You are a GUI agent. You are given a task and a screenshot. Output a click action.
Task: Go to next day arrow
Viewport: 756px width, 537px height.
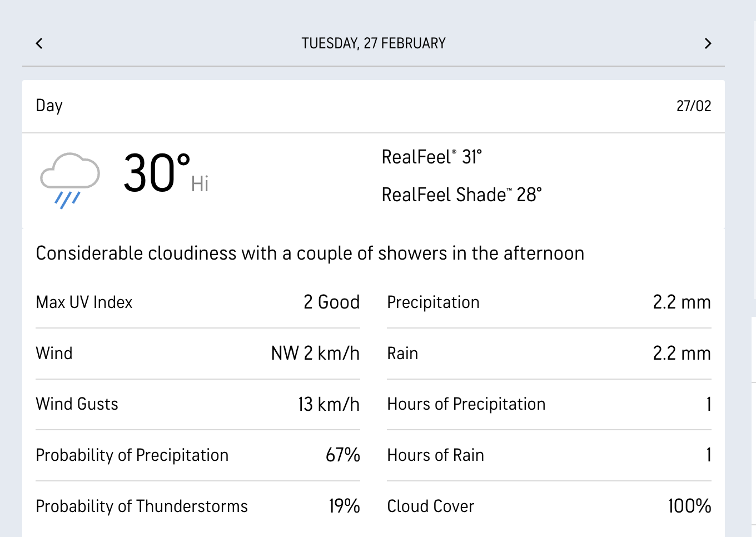[708, 43]
